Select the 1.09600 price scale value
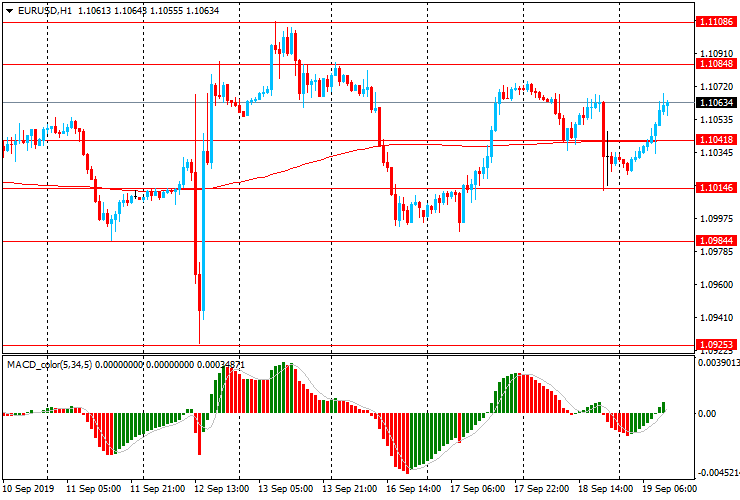The height and width of the screenshot is (500, 740). tap(716, 284)
